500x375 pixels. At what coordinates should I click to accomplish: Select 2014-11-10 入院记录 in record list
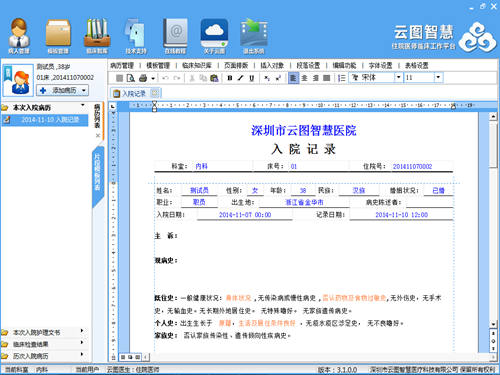(45, 120)
